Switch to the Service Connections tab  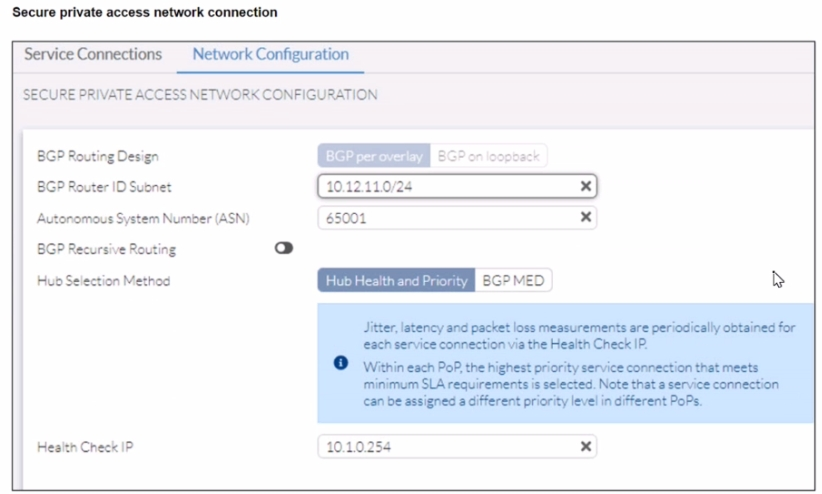pos(93,54)
